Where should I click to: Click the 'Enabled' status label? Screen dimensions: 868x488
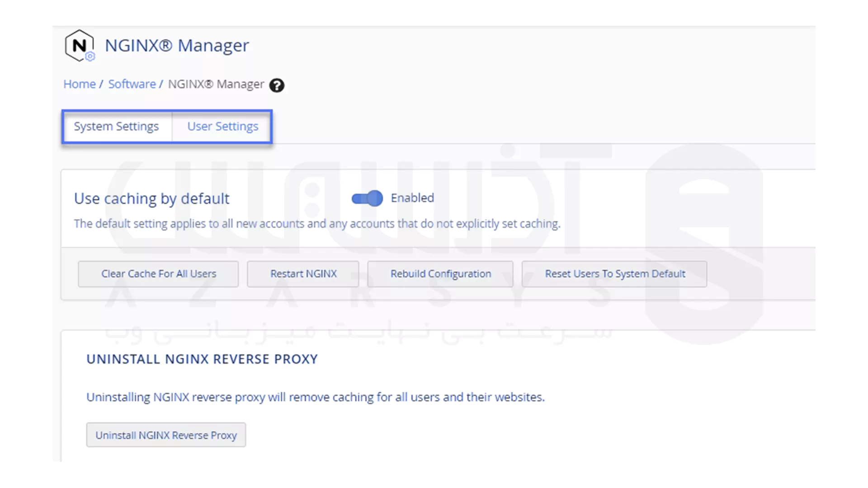pyautogui.click(x=412, y=198)
